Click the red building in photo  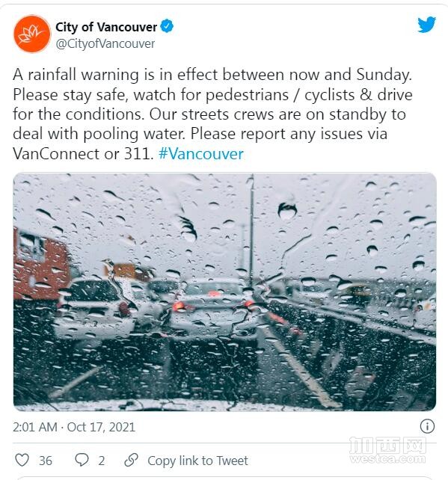41,265
